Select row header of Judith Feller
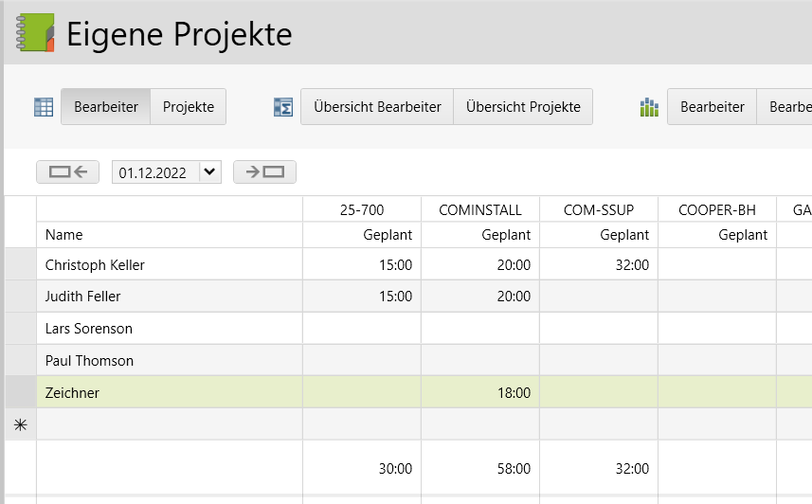 pyautogui.click(x=20, y=297)
